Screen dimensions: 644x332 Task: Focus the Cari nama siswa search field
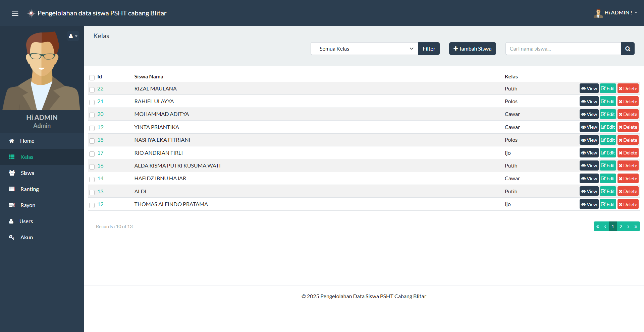click(x=563, y=49)
